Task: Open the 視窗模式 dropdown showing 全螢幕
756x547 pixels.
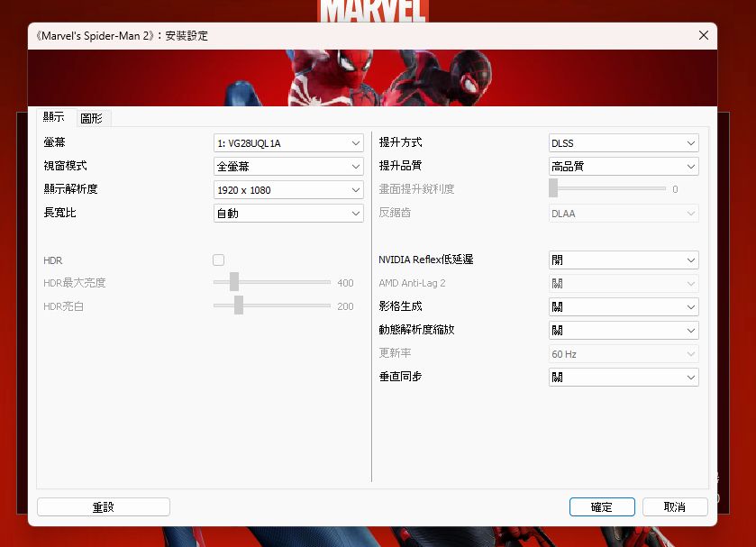Action: [x=288, y=167]
